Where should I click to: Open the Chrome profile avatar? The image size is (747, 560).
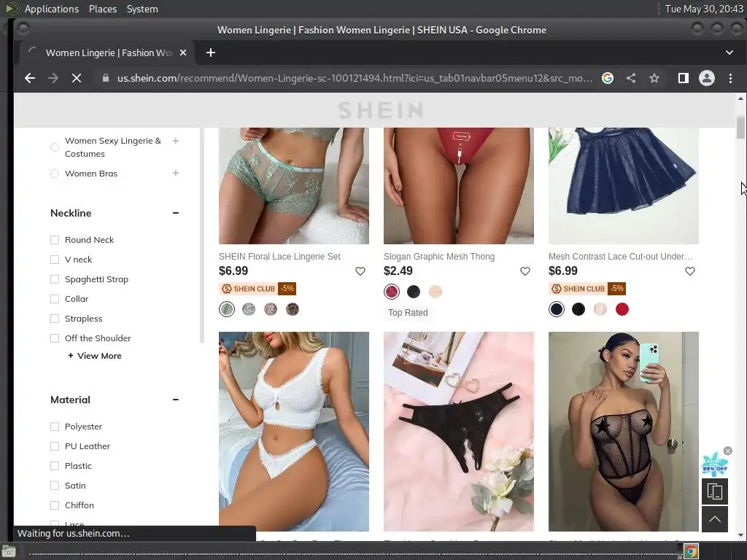point(706,78)
